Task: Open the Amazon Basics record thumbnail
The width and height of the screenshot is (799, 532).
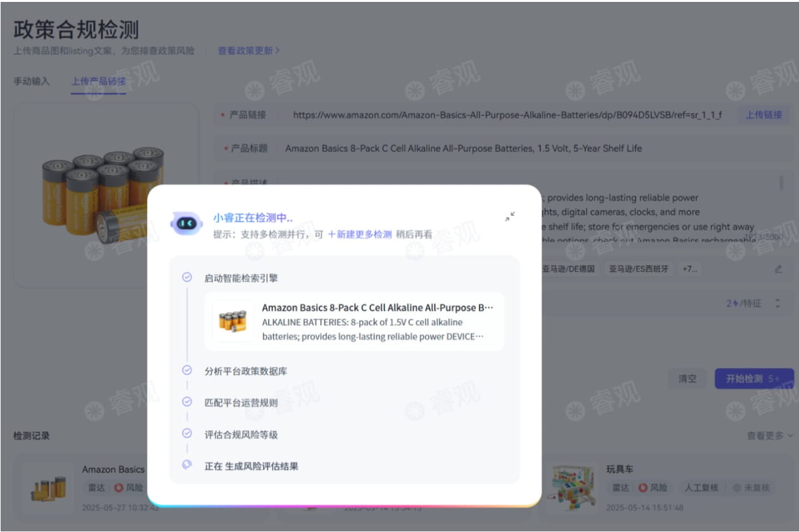Action: (49, 489)
